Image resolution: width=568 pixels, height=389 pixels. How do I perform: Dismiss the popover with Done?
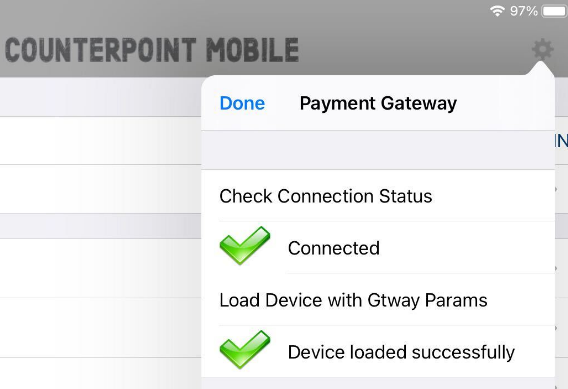click(242, 103)
